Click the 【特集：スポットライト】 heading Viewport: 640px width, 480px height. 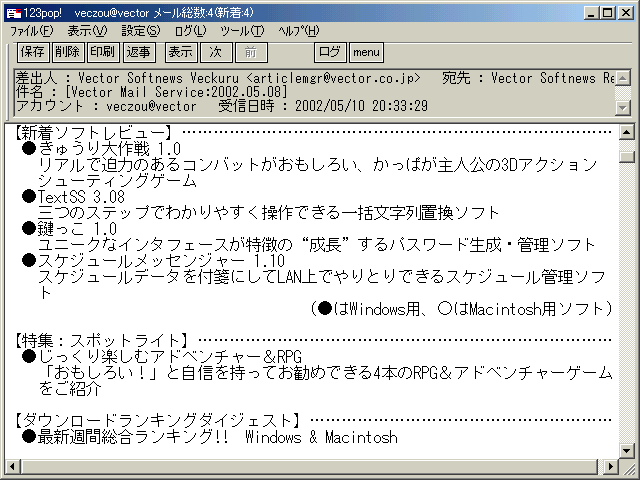100,341
